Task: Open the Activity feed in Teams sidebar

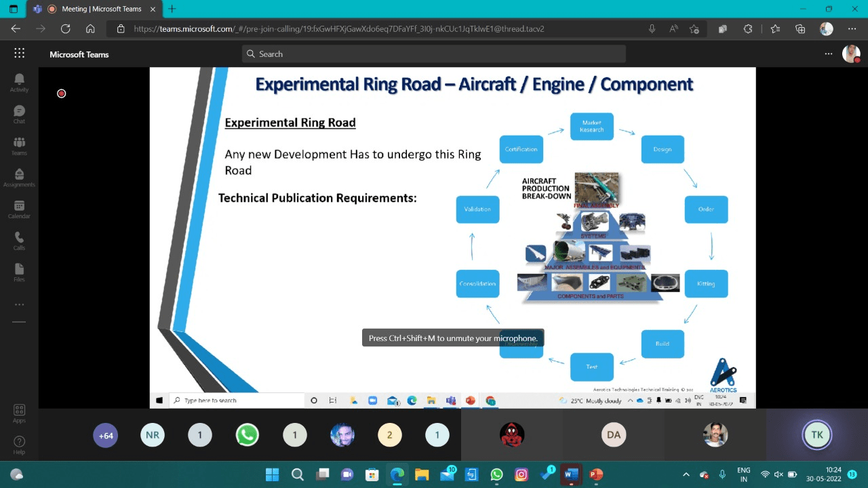Action: (19, 83)
